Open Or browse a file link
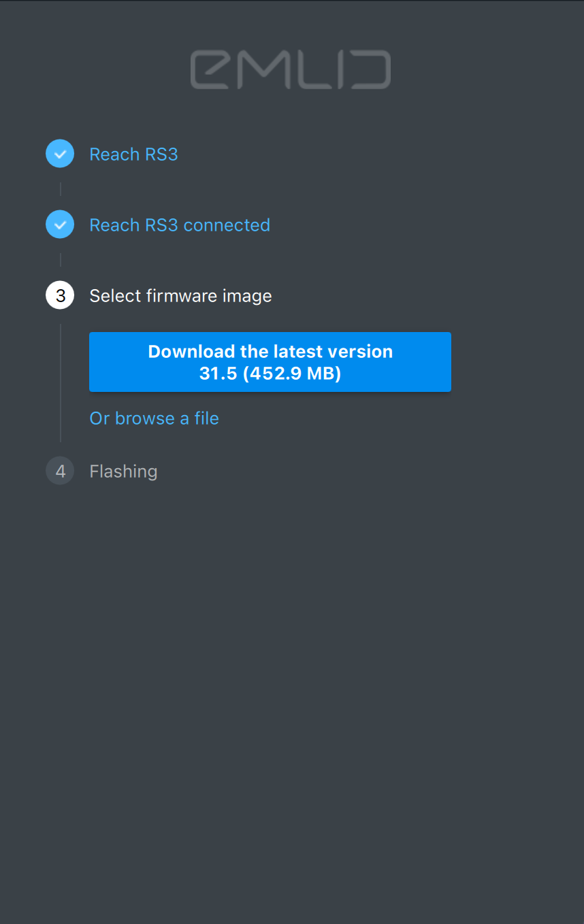Screen dimensions: 584x924 click(x=154, y=418)
